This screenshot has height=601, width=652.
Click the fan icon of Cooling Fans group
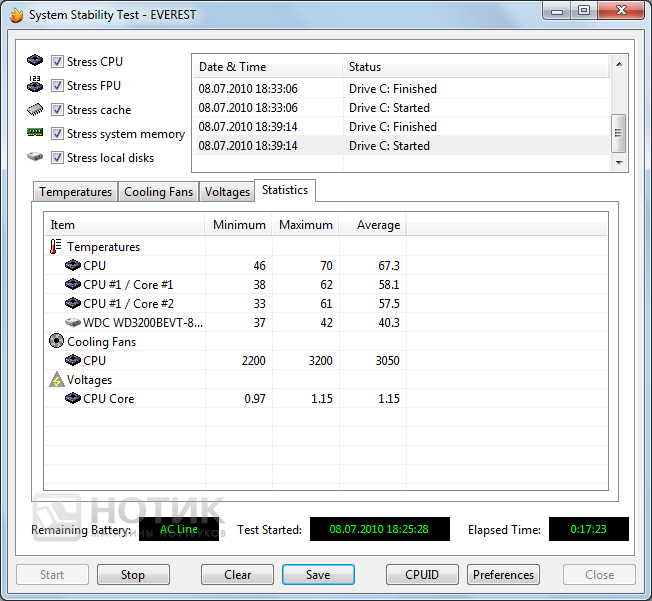56,341
